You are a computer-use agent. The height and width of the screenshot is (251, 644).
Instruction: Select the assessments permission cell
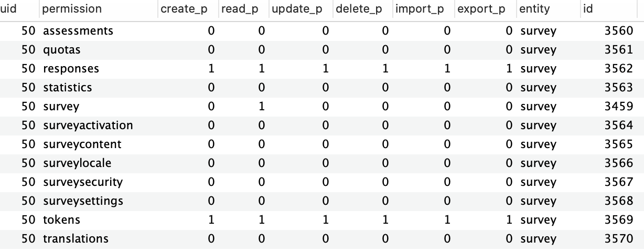[78, 31]
